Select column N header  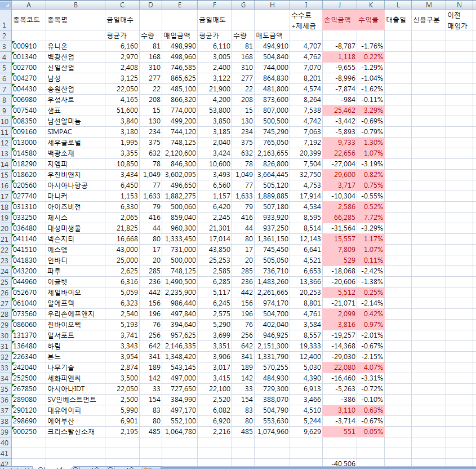459,5
